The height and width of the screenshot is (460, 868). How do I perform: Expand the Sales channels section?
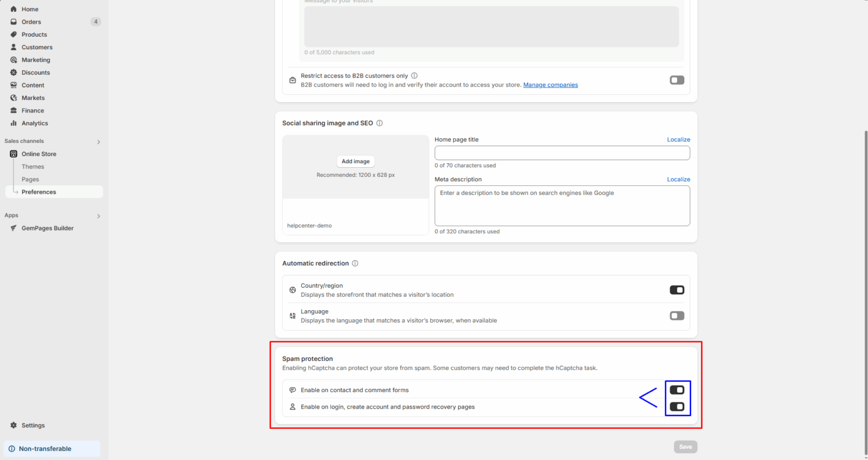click(98, 141)
